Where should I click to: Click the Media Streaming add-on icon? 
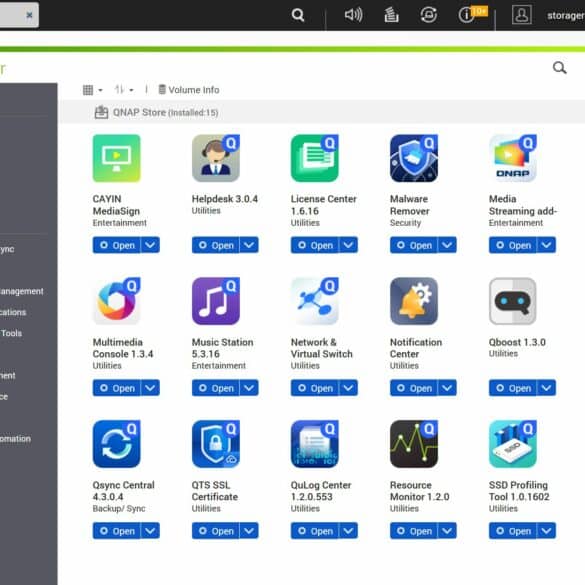pyautogui.click(x=513, y=158)
